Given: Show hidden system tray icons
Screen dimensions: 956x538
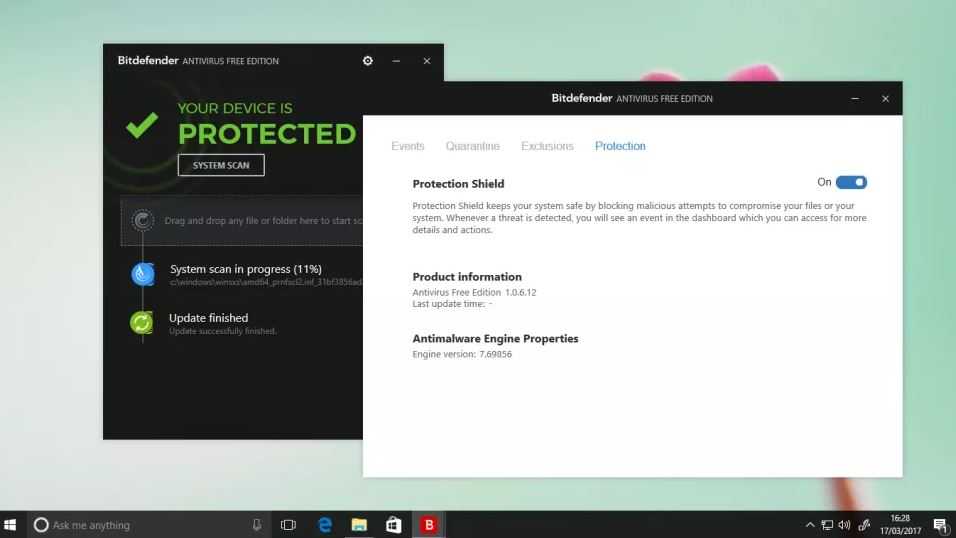Looking at the screenshot, I should tap(810, 525).
